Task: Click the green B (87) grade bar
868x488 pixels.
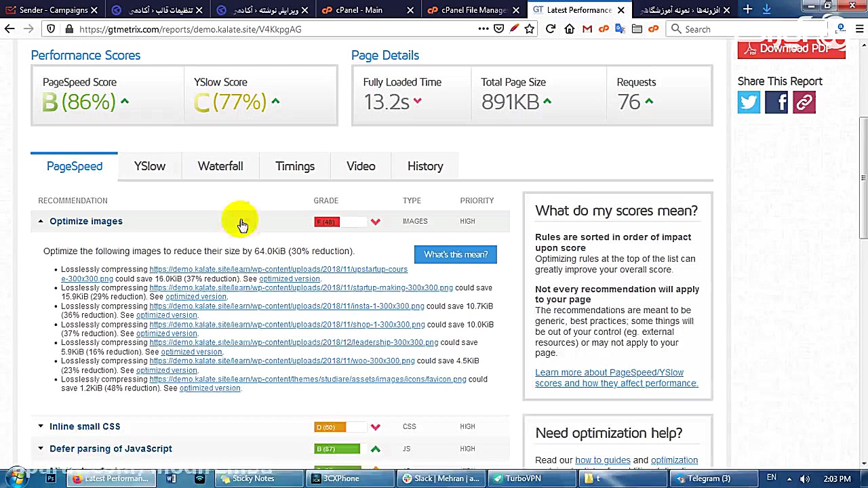Action: (337, 449)
